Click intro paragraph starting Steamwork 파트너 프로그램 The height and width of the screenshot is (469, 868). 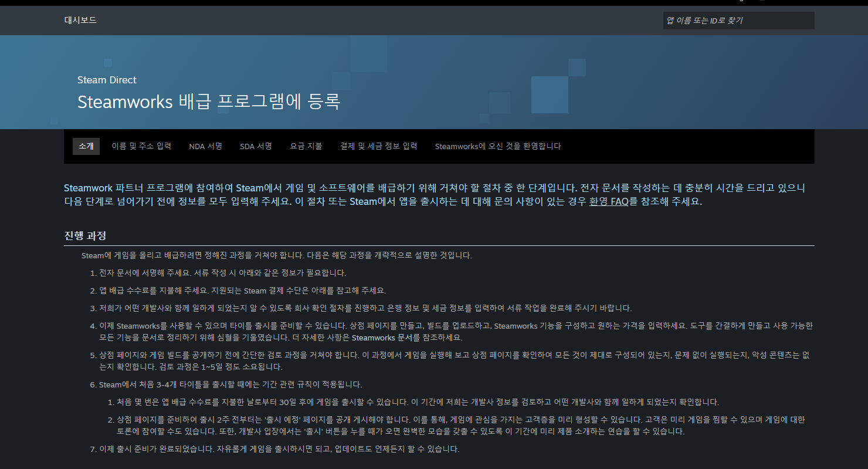click(x=435, y=195)
